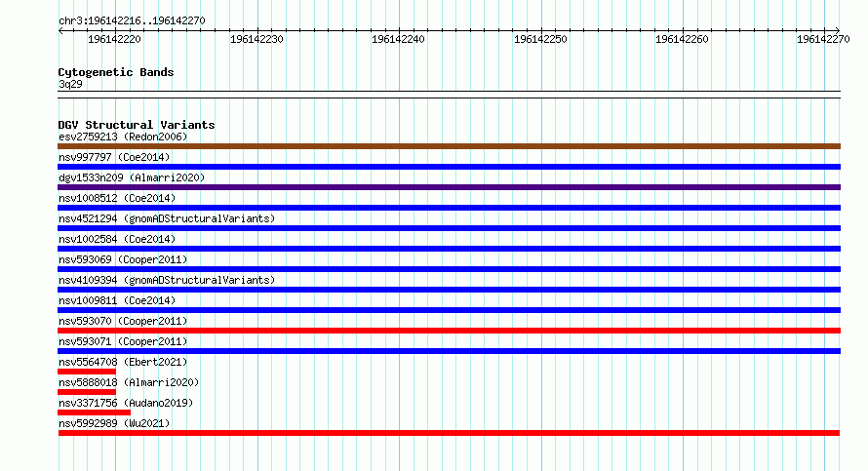Select the blue nsv593069 variant bar

(449, 269)
